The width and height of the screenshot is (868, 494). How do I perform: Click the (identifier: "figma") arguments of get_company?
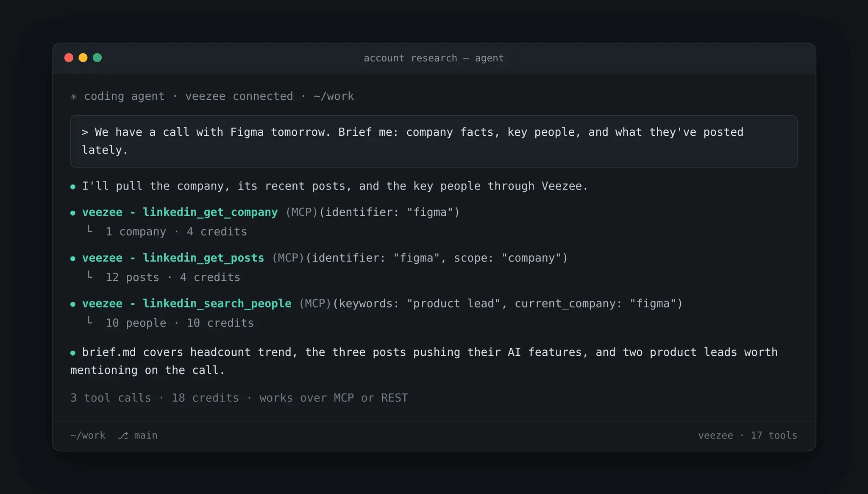389,212
